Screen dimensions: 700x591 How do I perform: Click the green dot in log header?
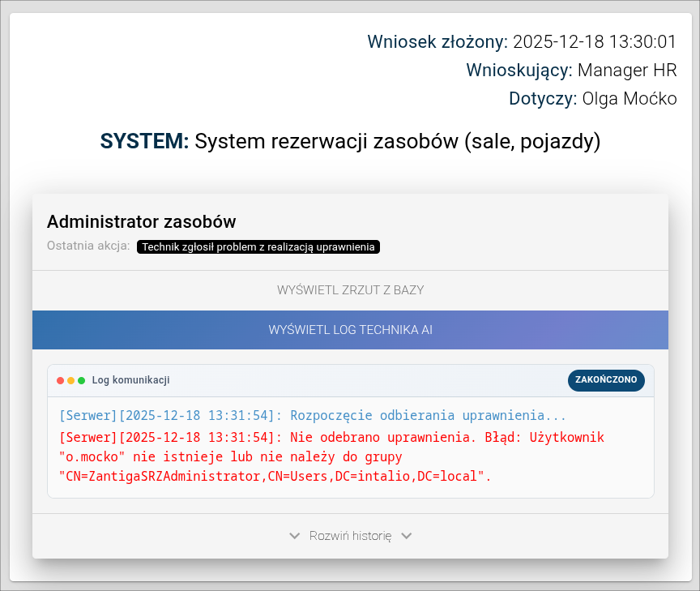point(82,380)
